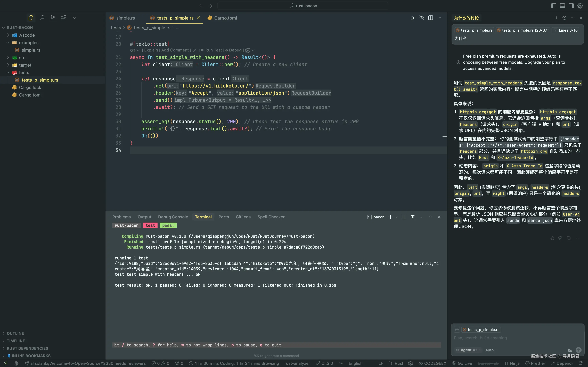Toggle the secondary side bar layout
The width and height of the screenshot is (588, 367).
571,6
